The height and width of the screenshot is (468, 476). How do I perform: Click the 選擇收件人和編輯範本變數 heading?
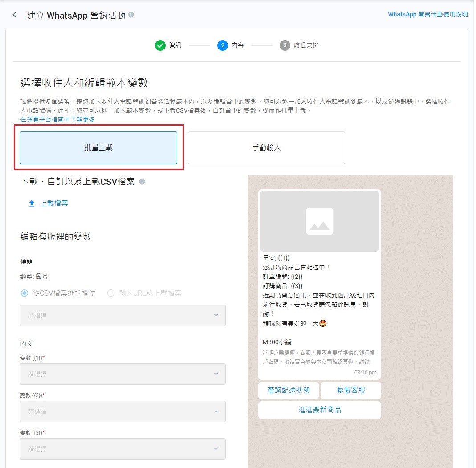(84, 82)
